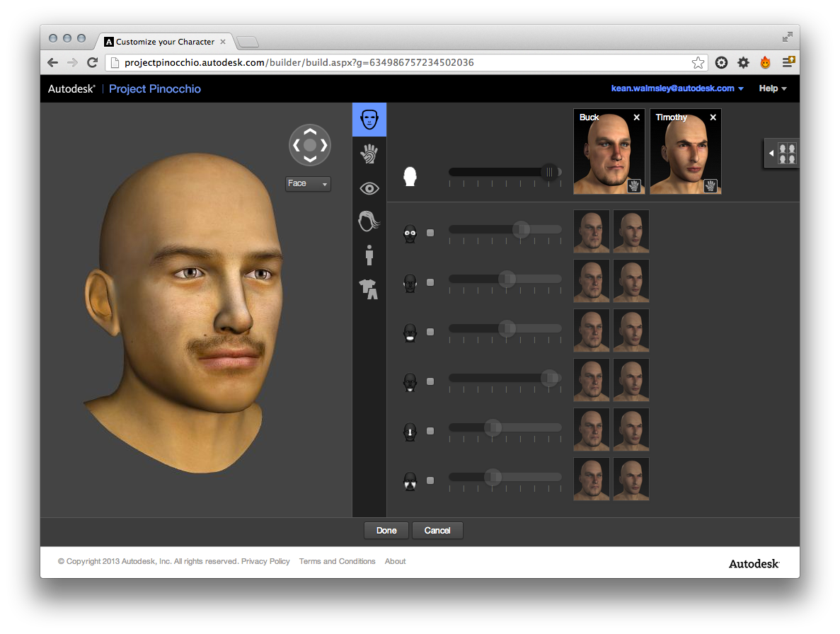Image resolution: width=840 pixels, height=634 pixels.
Task: Click the overall head blend slider handle
Action: pos(549,172)
